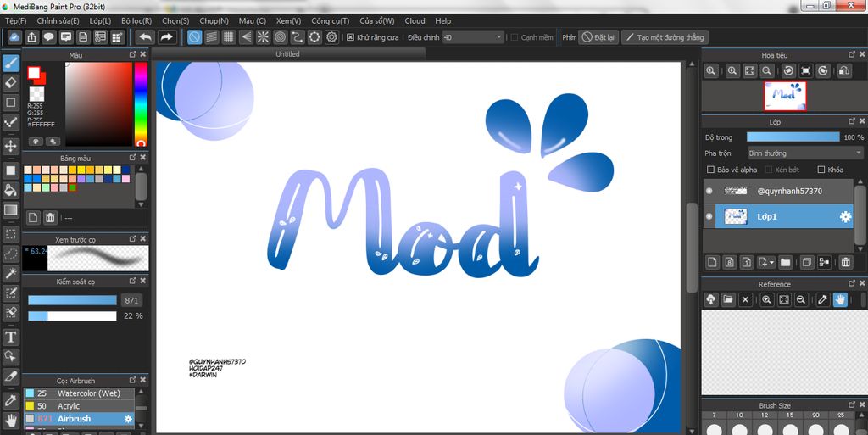Open the Chỉnh sửa(E) menu
868x435 pixels.
[58, 20]
